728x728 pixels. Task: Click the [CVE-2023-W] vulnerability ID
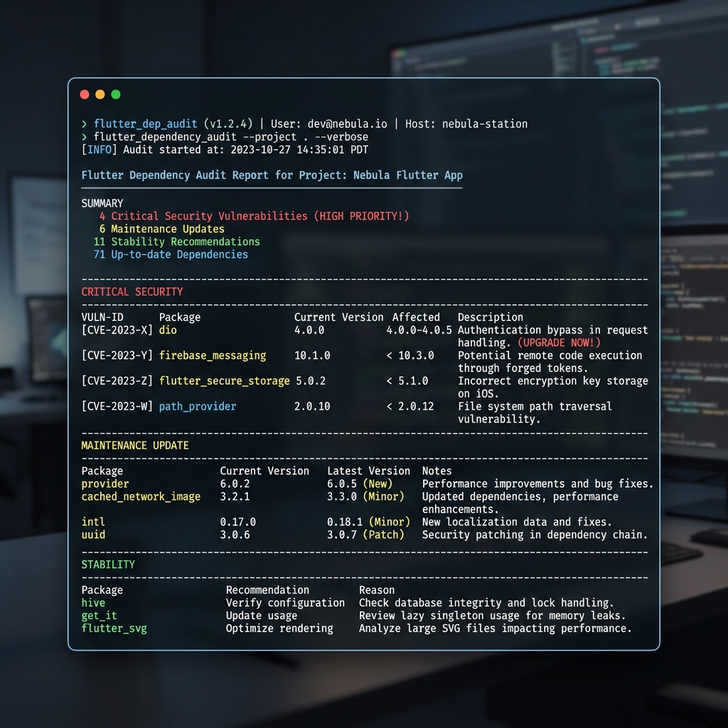click(x=117, y=407)
